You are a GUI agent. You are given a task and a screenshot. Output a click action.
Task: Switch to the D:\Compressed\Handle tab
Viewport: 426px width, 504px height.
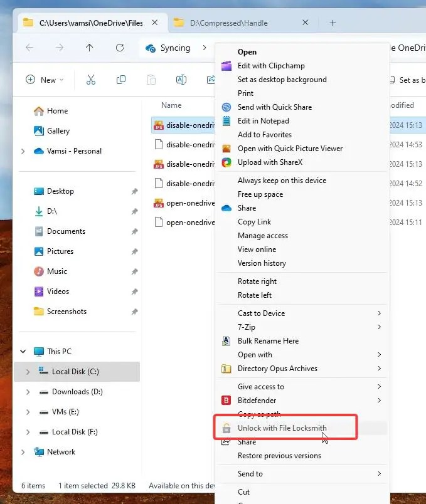pyautogui.click(x=229, y=23)
